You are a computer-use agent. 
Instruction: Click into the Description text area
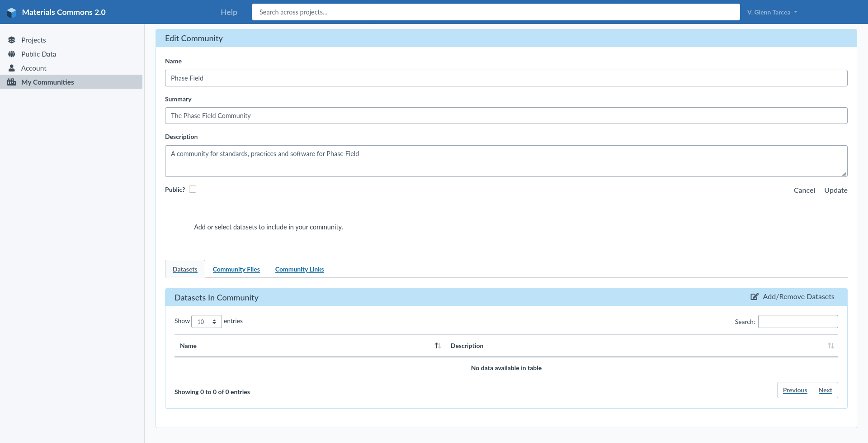[x=506, y=161]
